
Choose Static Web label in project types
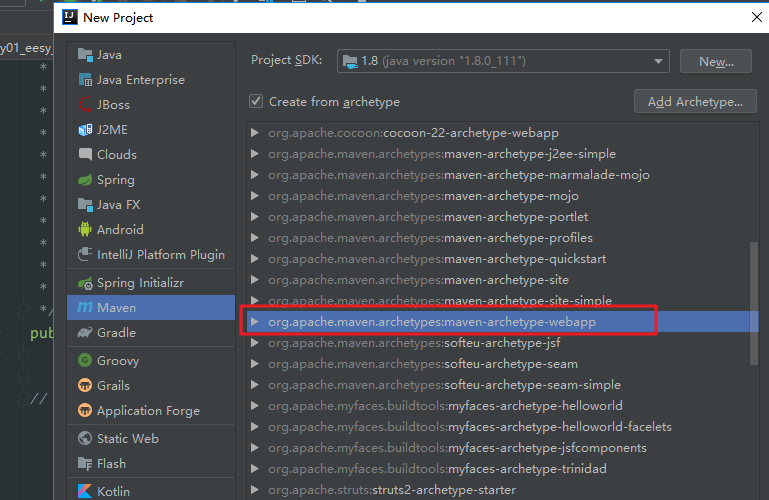128,439
